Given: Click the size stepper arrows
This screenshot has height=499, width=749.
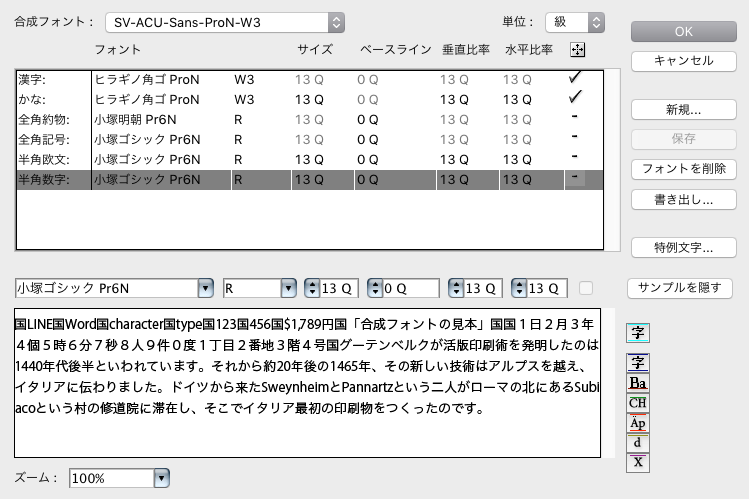Looking at the screenshot, I should [x=312, y=288].
